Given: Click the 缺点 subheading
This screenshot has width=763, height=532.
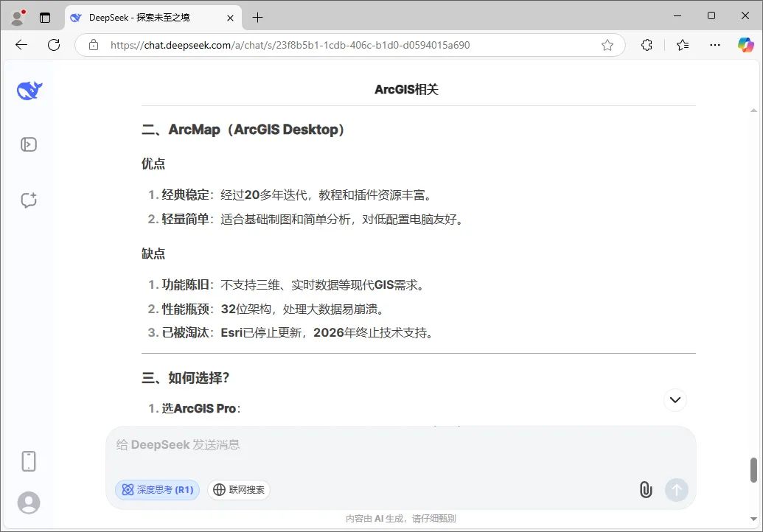Looking at the screenshot, I should 153,253.
